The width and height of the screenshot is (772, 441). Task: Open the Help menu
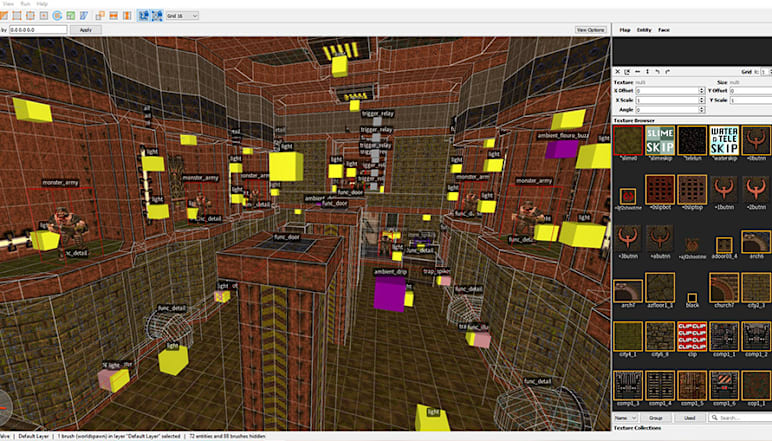tap(42, 3)
